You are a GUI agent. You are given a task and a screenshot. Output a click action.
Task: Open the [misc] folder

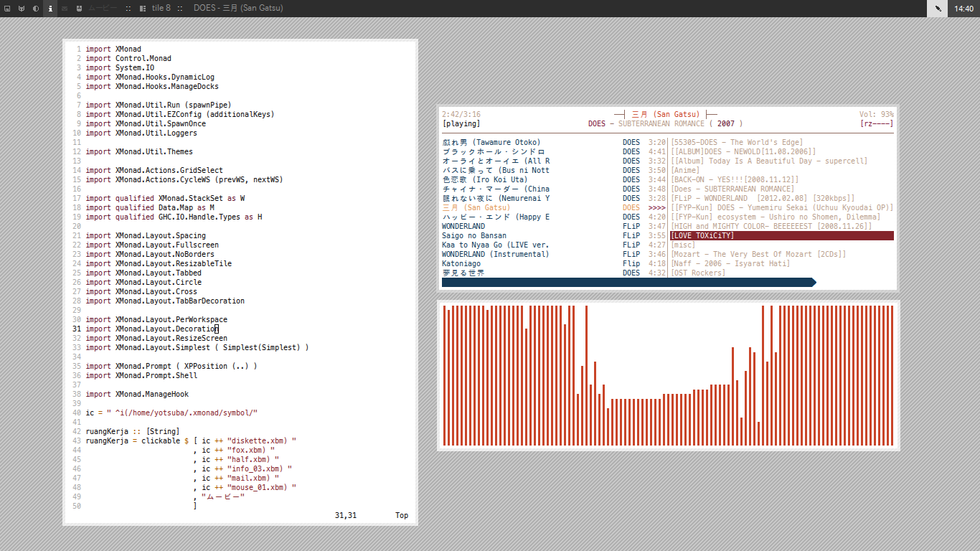tap(683, 245)
